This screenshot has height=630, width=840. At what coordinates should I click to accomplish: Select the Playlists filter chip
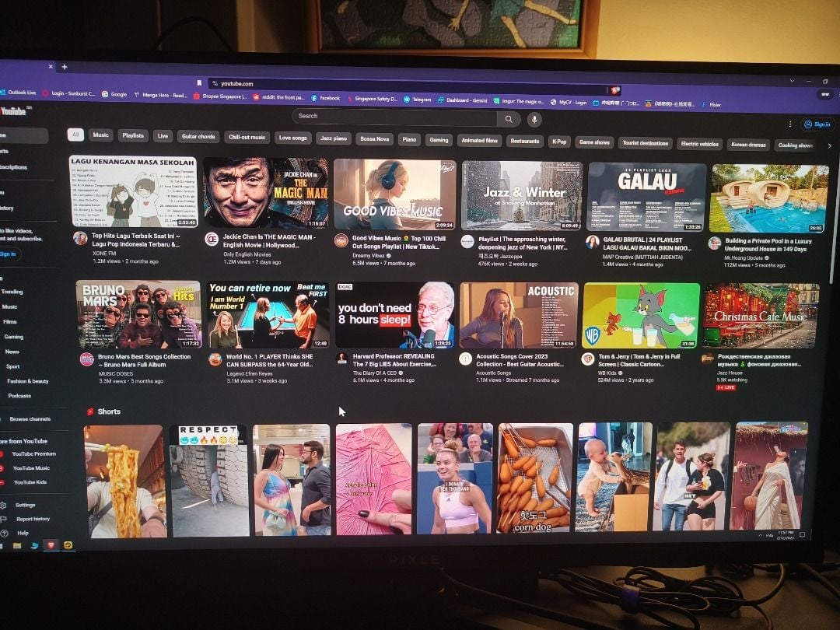[133, 135]
